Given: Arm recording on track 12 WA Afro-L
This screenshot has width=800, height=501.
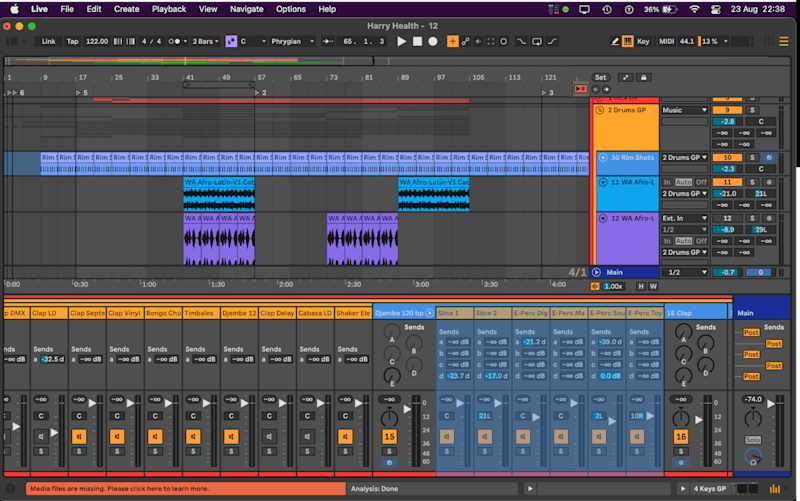Looking at the screenshot, I should coord(769,218).
